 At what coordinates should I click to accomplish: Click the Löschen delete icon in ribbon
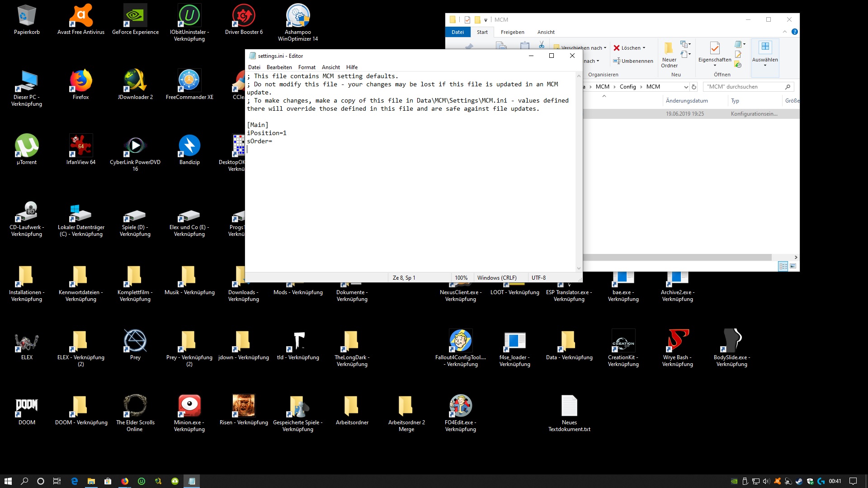[x=617, y=48]
